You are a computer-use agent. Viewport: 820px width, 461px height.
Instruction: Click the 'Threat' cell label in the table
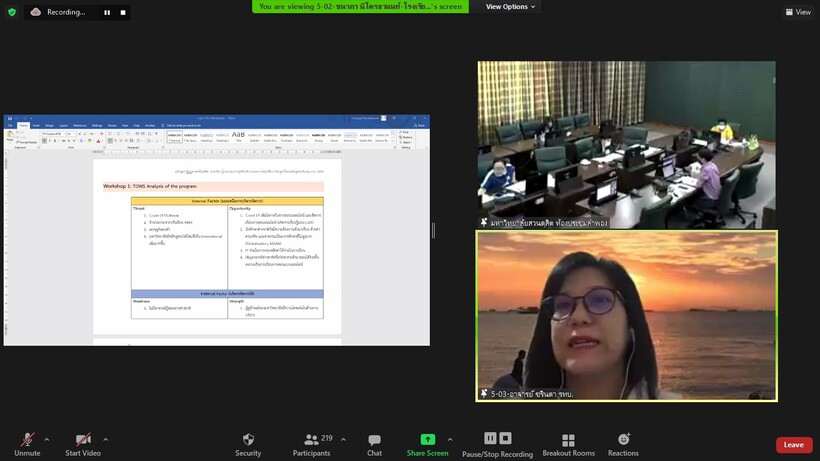pyautogui.click(x=139, y=209)
